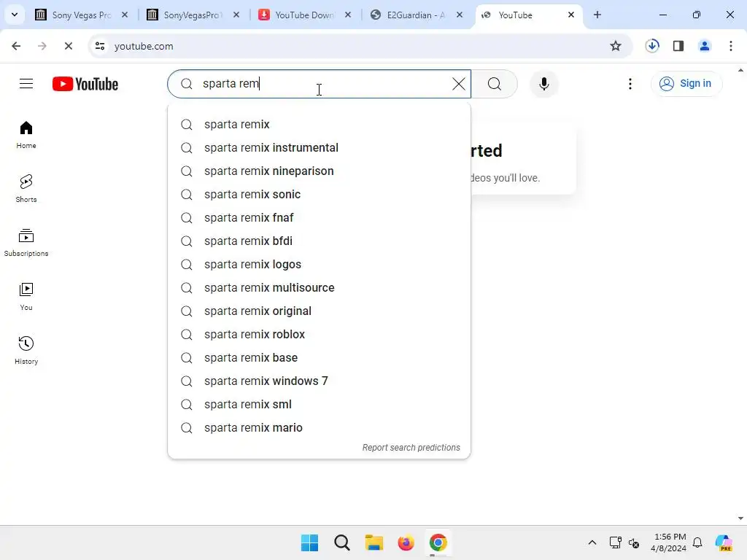747x560 pixels.
Task: Select suggestion 'sparta remix fnaf'
Action: tap(320, 217)
